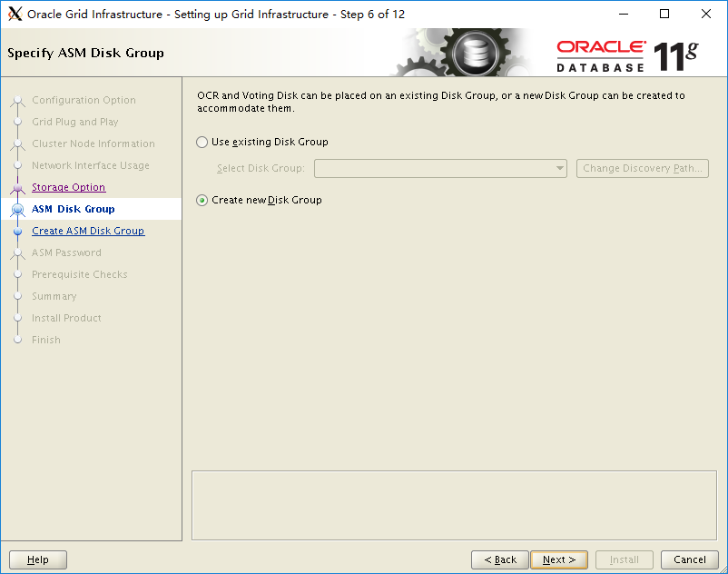The height and width of the screenshot is (574, 728).
Task: Select the ASM Disk Group step
Action: [73, 209]
